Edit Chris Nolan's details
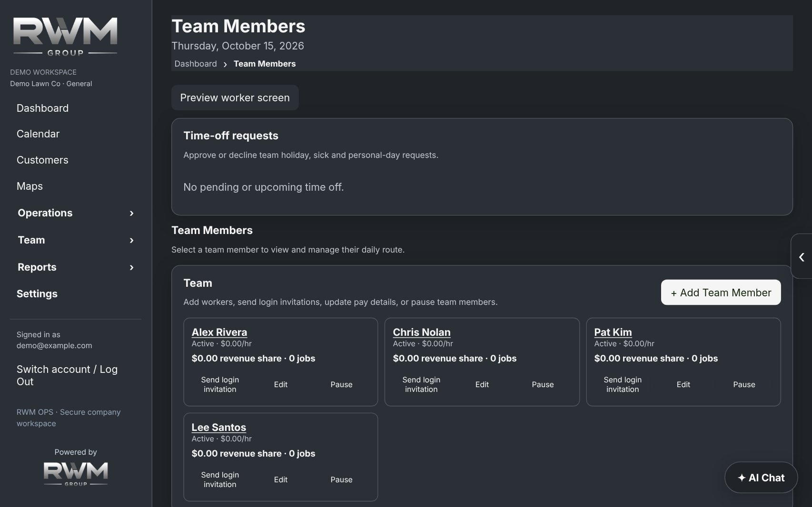Image resolution: width=812 pixels, height=507 pixels. 482,384
